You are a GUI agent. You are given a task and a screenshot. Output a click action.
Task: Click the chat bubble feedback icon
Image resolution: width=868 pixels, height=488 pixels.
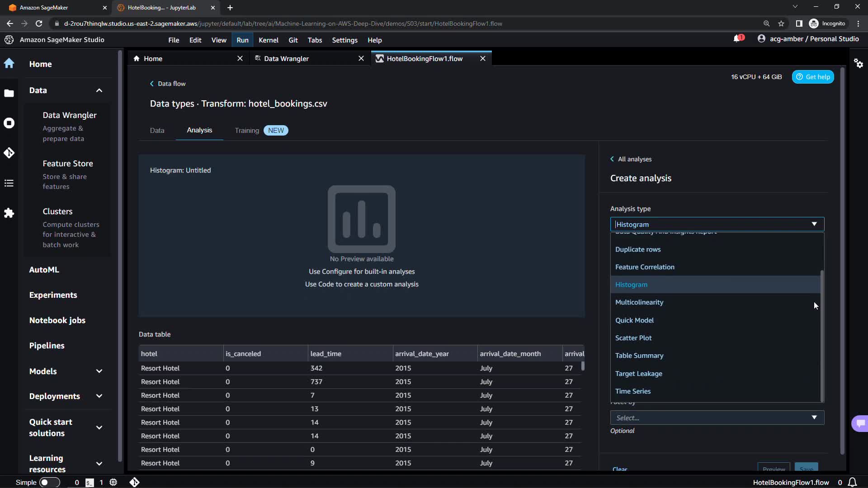coord(860,423)
